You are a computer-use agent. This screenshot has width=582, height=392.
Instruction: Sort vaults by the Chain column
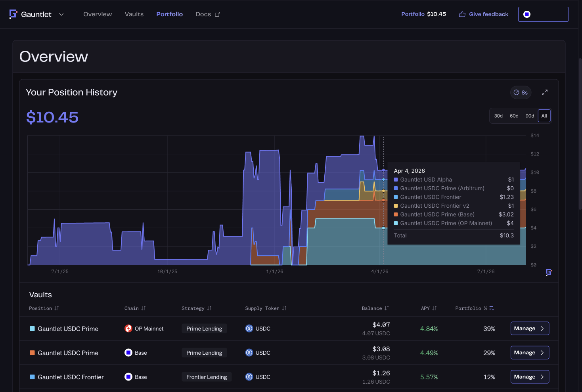coord(135,308)
